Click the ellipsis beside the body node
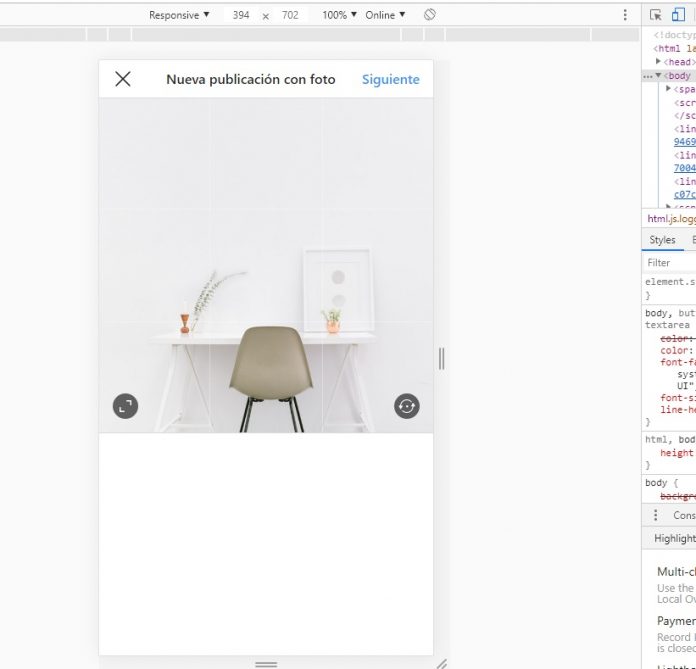Image resolution: width=696 pixels, height=669 pixels. 648,76
